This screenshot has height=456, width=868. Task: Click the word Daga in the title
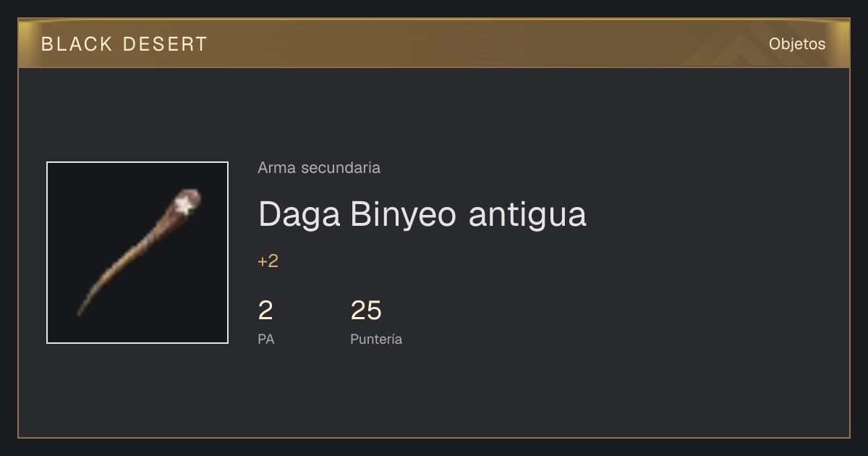point(299,214)
